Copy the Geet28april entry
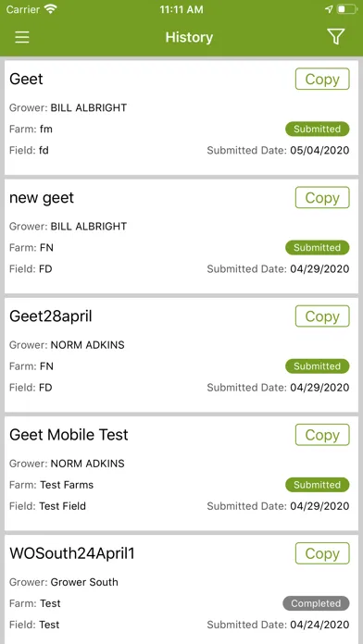The height and width of the screenshot is (644, 363). coord(322,316)
